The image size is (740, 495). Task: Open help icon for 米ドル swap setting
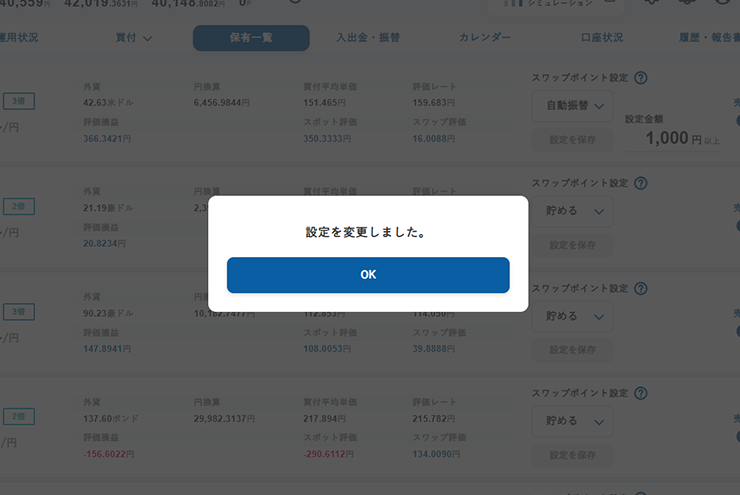pyautogui.click(x=640, y=78)
